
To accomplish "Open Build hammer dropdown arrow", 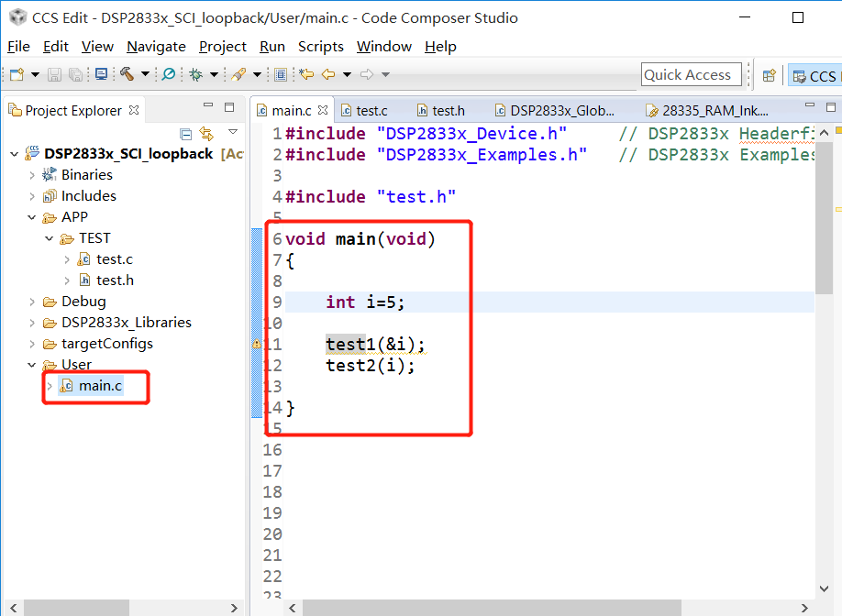I will tap(145, 74).
